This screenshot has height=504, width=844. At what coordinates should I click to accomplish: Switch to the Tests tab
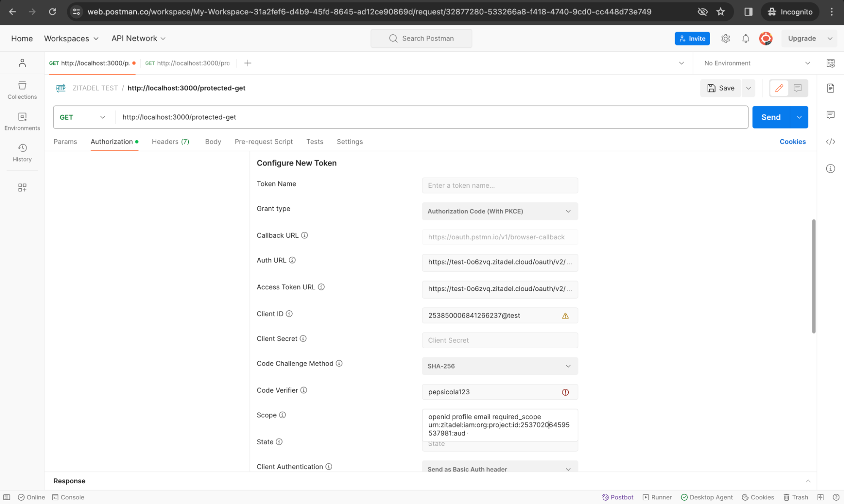[x=315, y=142]
